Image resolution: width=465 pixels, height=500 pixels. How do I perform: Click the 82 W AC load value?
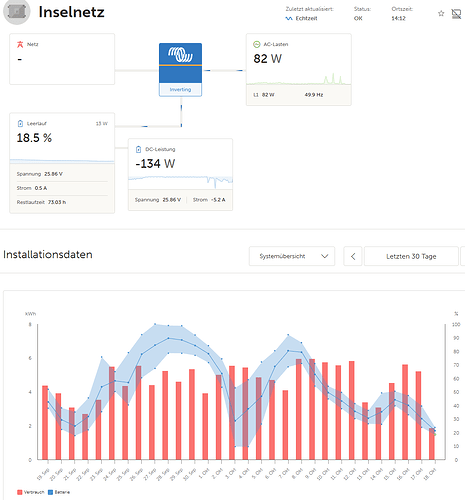(267, 59)
